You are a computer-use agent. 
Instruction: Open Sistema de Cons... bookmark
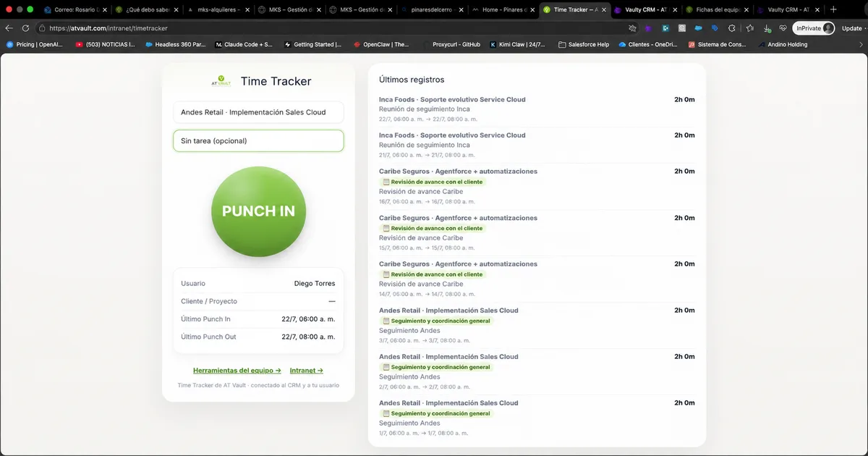[718, 44]
